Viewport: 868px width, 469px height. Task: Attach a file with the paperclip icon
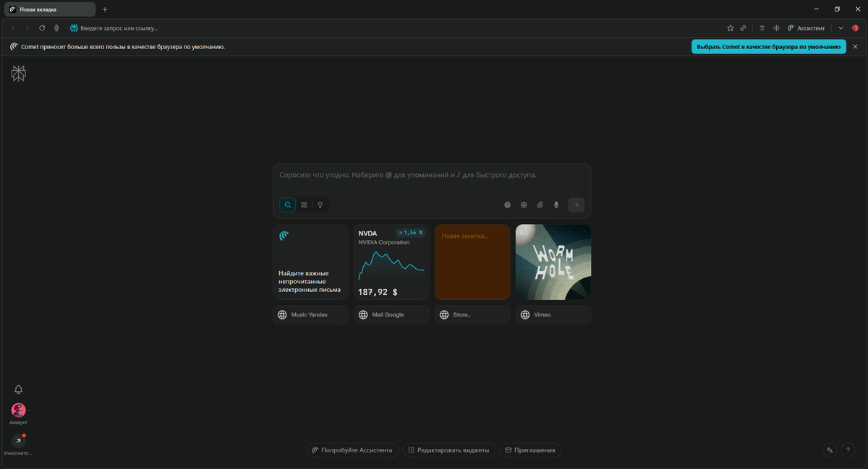tap(540, 205)
